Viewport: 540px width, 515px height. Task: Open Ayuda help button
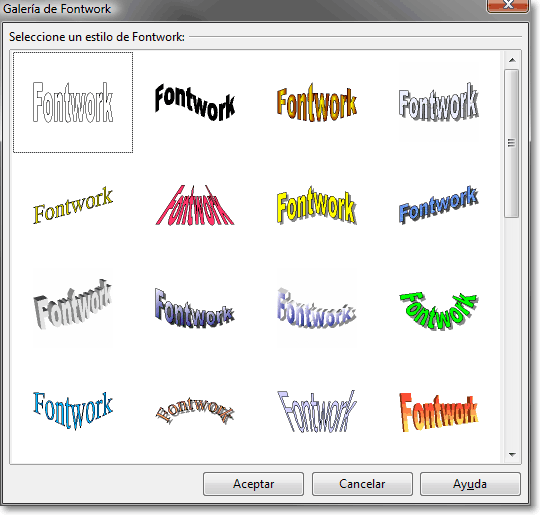[x=470, y=484]
